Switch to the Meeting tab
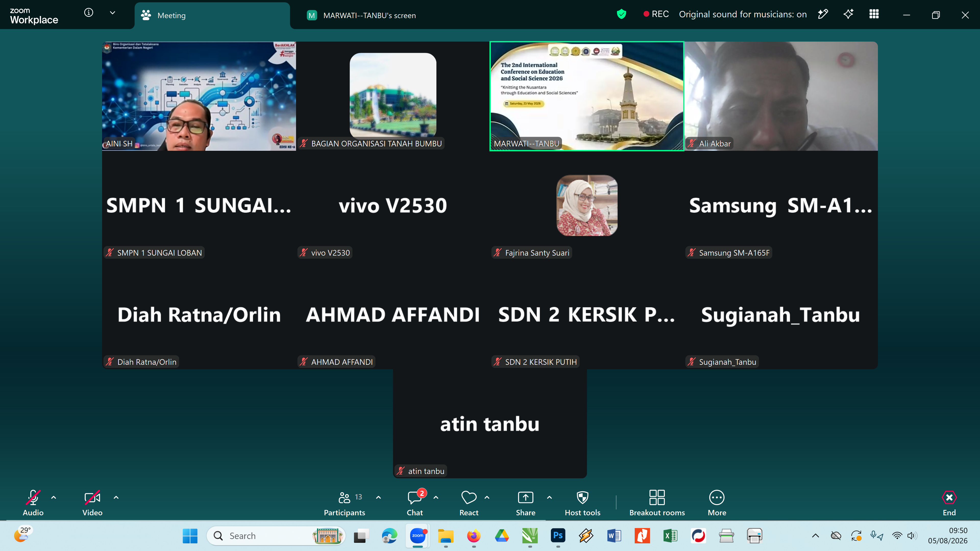The height and width of the screenshot is (551, 980). 212,16
